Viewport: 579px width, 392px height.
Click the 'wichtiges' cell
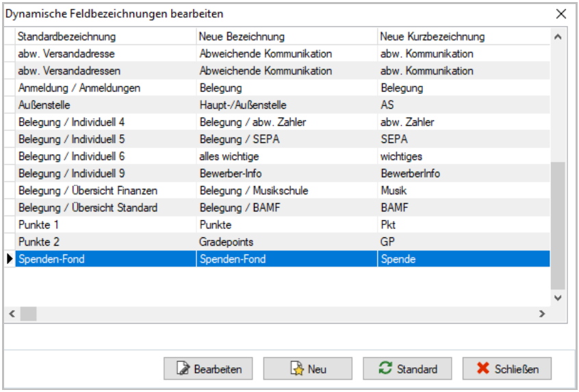coord(464,156)
